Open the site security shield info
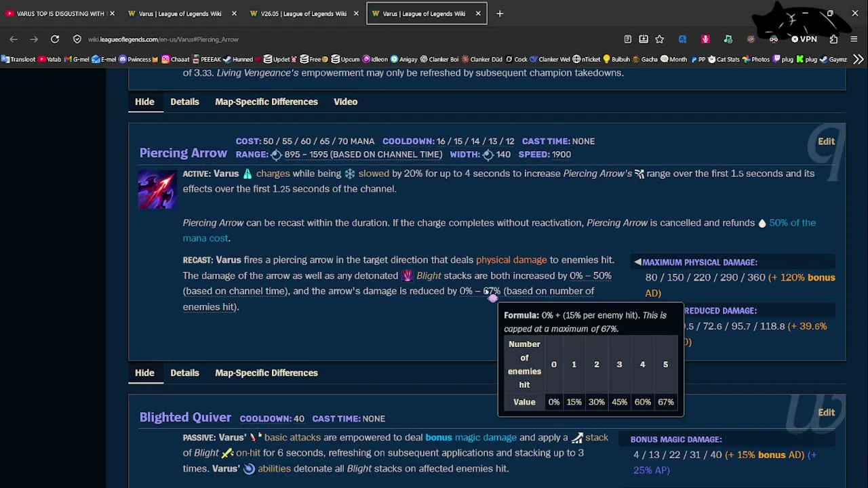Image resolution: width=868 pixels, height=488 pixels. point(77,39)
